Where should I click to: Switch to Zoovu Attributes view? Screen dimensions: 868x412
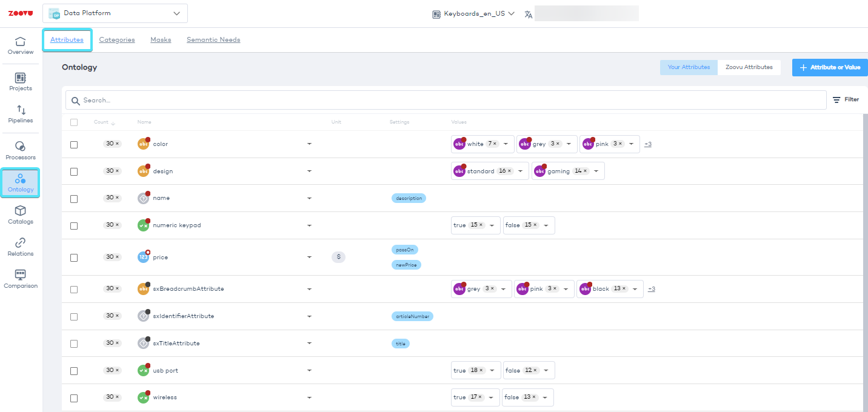click(x=749, y=67)
